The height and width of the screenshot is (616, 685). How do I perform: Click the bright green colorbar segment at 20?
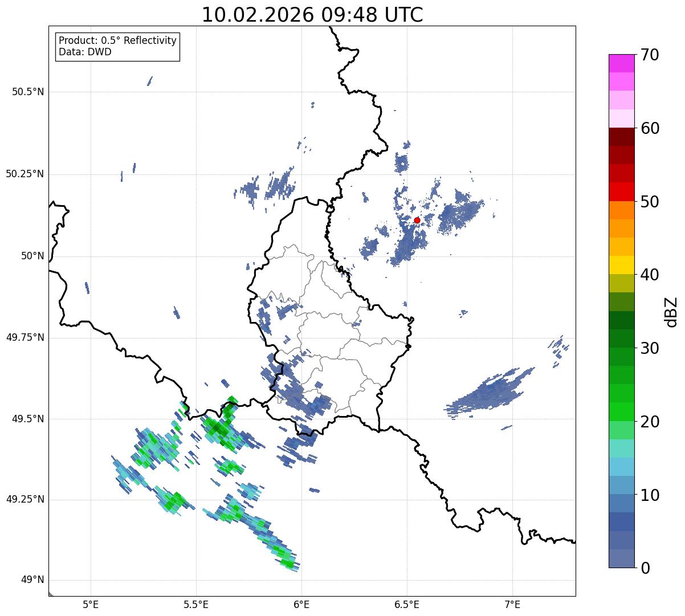(x=621, y=412)
